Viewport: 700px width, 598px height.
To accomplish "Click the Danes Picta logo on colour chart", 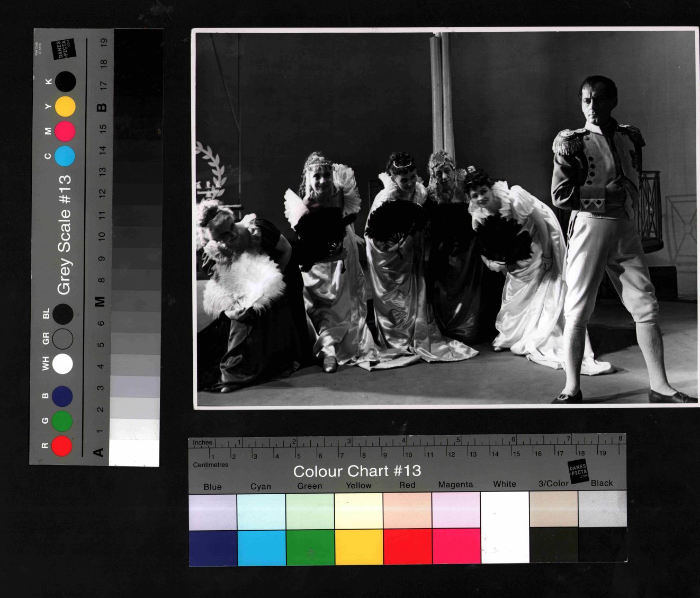I will click(x=578, y=470).
